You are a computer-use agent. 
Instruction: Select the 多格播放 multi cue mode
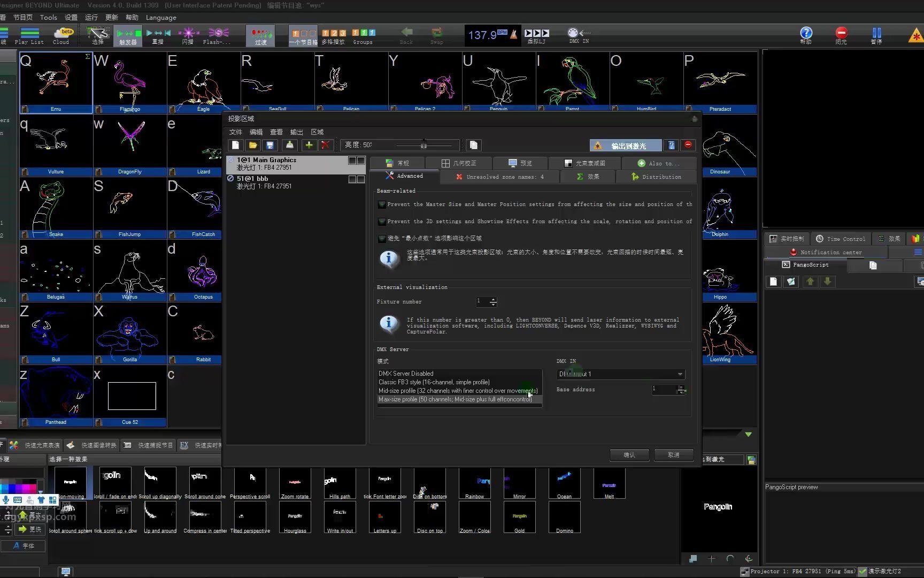pyautogui.click(x=333, y=36)
